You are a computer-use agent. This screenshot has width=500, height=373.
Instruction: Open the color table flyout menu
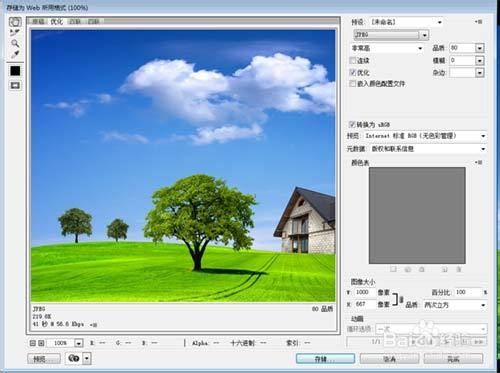pyautogui.click(x=478, y=163)
